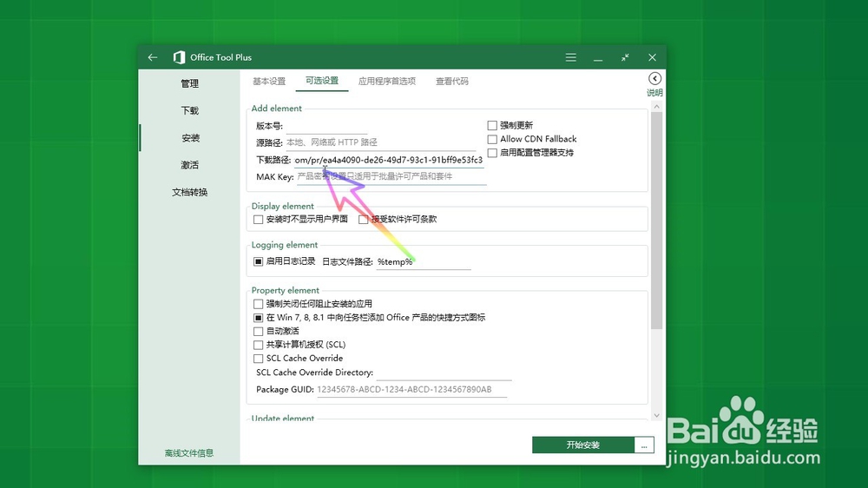868x488 pixels.
Task: Open the ... dropdown beside 开始安装
Action: pyautogui.click(x=644, y=445)
